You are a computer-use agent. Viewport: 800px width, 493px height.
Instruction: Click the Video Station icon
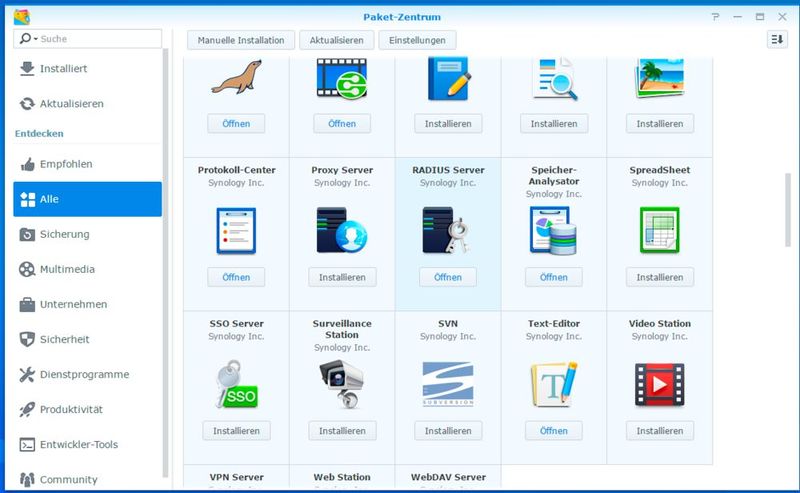coord(660,385)
